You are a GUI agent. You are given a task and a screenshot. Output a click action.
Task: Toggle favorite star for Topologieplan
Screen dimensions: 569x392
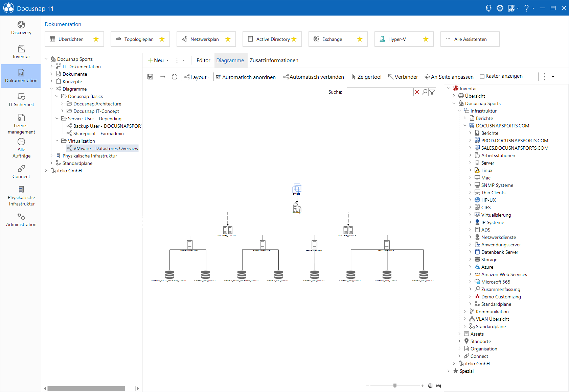pos(162,39)
